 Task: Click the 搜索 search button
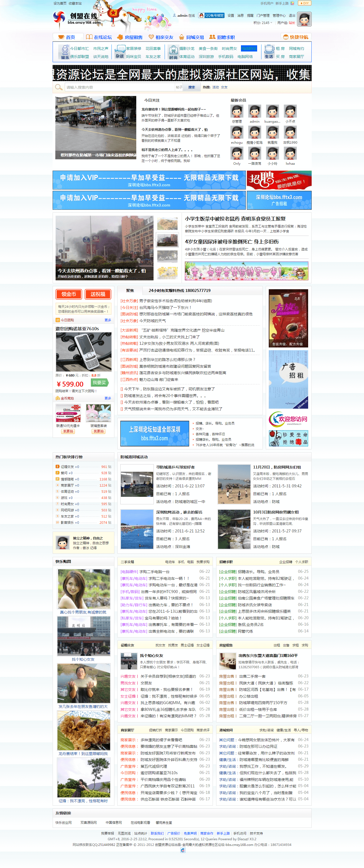192,87
